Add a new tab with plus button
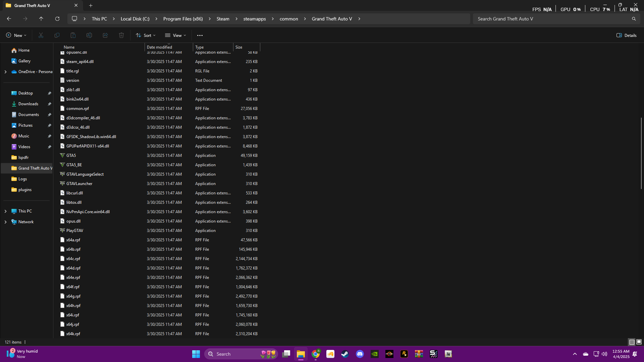This screenshot has height=362, width=644. tap(91, 5)
